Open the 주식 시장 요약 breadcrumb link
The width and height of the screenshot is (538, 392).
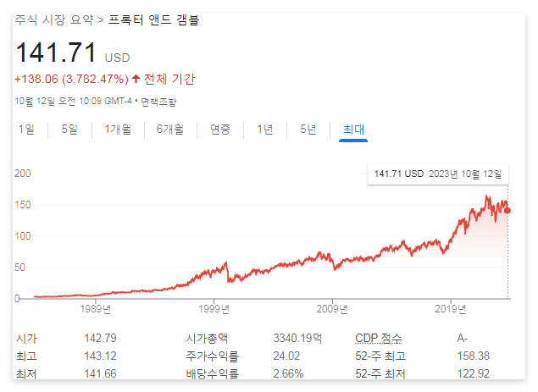(54, 19)
